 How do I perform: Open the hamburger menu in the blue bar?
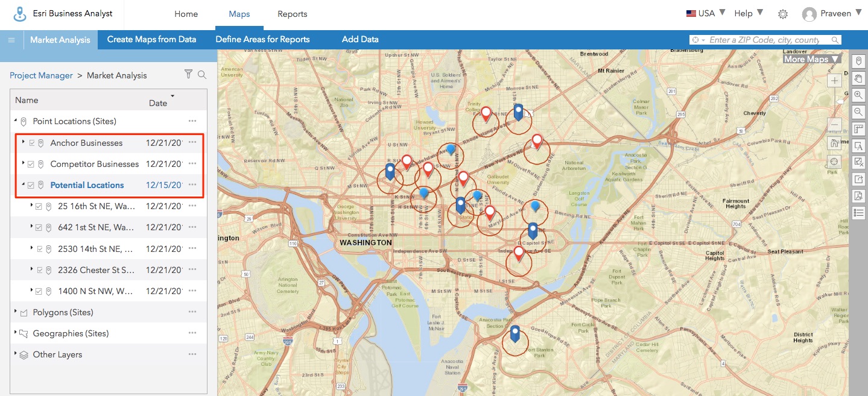[x=11, y=40]
